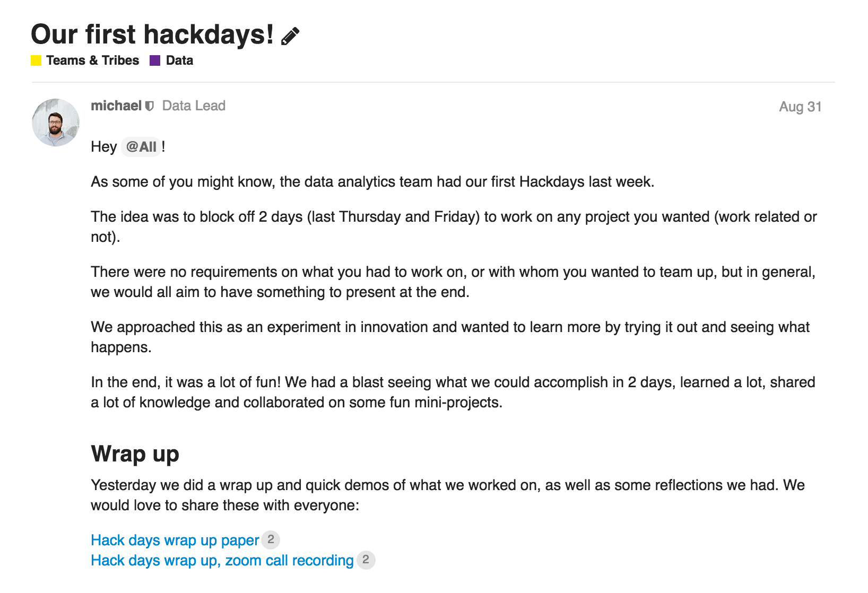Click the shield icon next to michael's name
The width and height of the screenshot is (868, 593).
coord(150,106)
